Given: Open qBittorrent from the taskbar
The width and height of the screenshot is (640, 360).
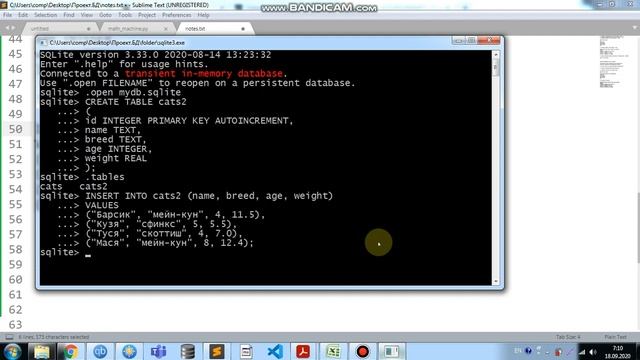Looking at the screenshot, I should (x=100, y=351).
